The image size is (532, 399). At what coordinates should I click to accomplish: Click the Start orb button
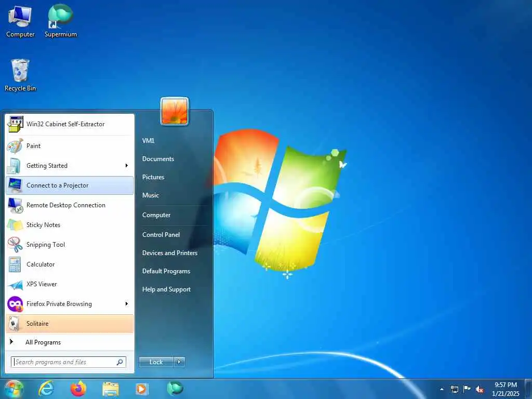point(14,389)
